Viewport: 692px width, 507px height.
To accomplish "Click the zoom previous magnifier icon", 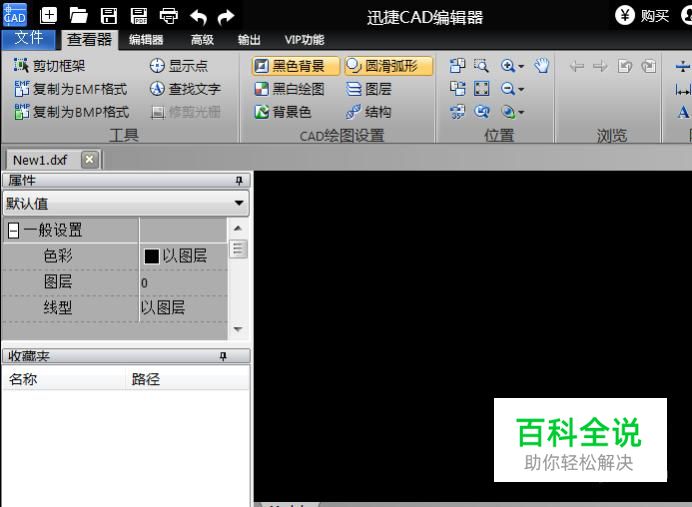I will click(481, 112).
